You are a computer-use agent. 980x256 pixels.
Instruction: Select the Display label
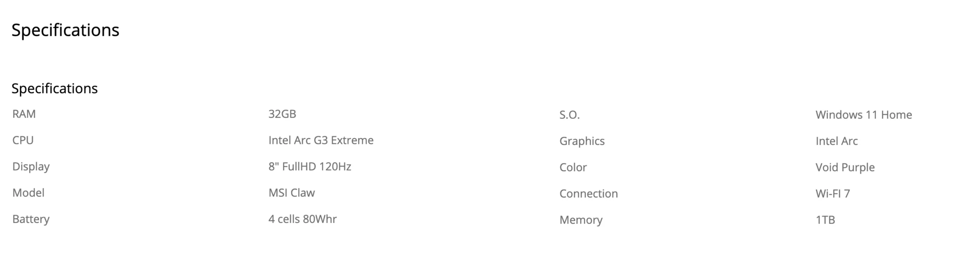(x=31, y=166)
